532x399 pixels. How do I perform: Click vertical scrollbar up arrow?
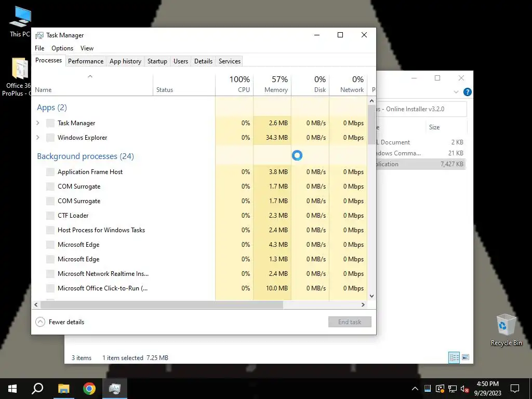pyautogui.click(x=371, y=101)
